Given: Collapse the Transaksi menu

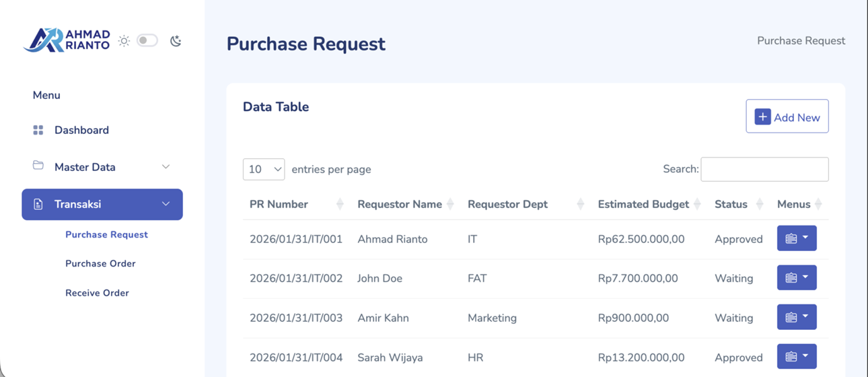Looking at the screenshot, I should (102, 204).
